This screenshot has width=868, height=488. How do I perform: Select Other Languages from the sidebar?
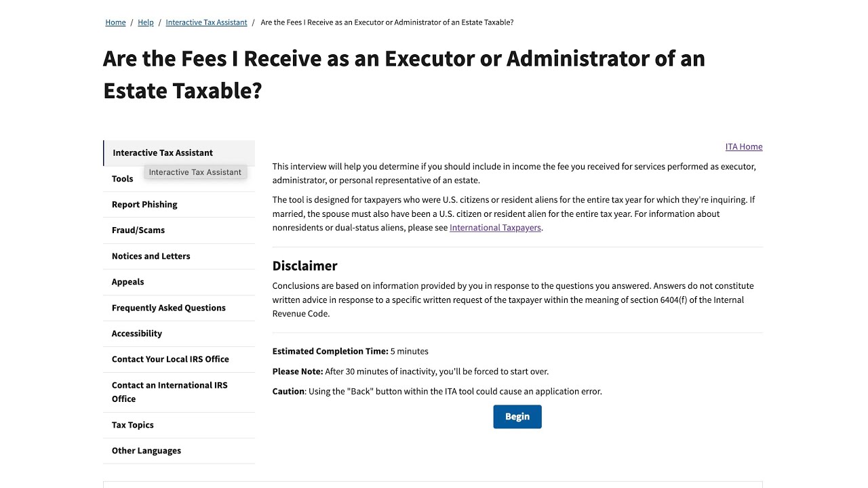(146, 451)
